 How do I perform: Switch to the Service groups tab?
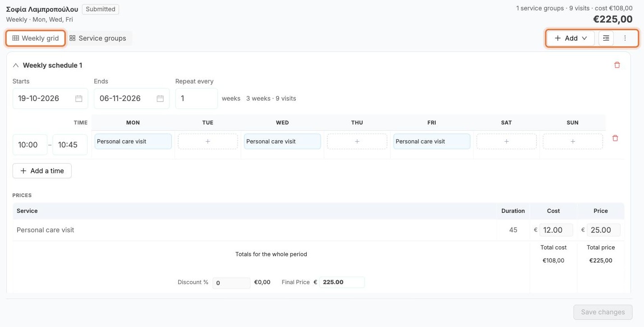click(x=98, y=38)
